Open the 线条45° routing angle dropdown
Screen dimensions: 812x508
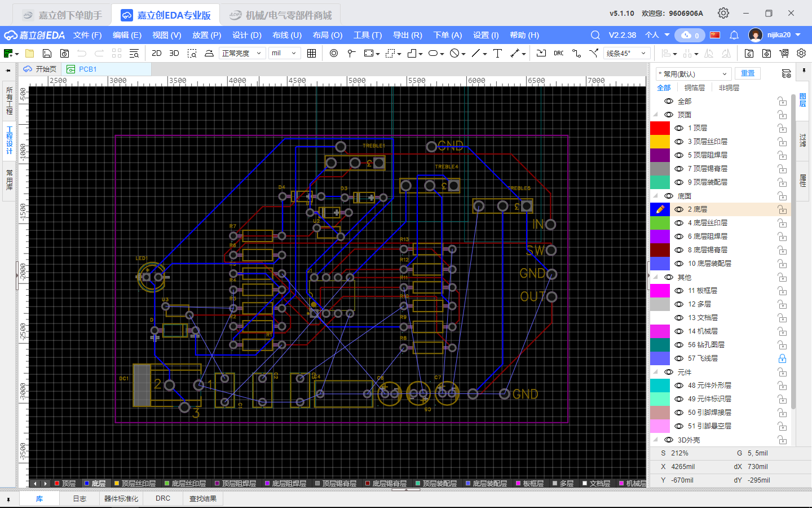pyautogui.click(x=626, y=53)
